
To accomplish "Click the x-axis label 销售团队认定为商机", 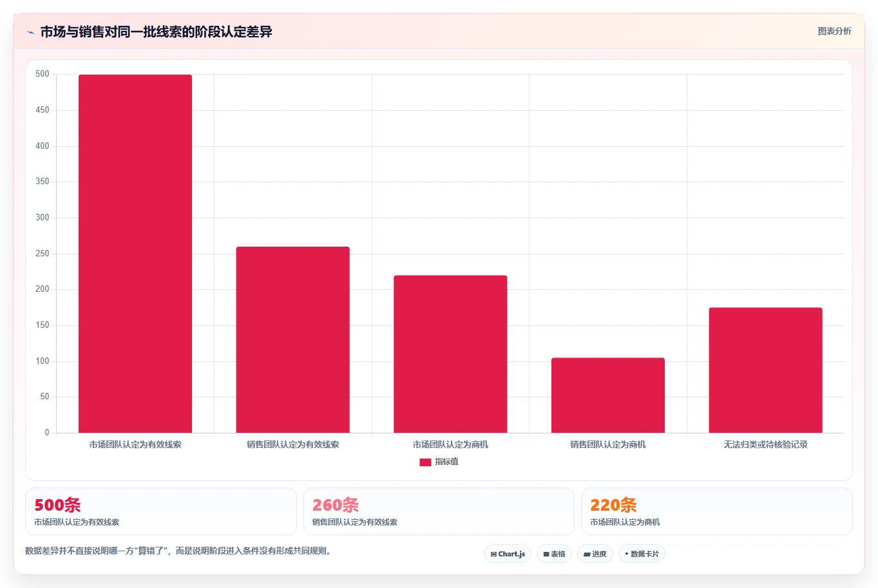I will pyautogui.click(x=608, y=444).
